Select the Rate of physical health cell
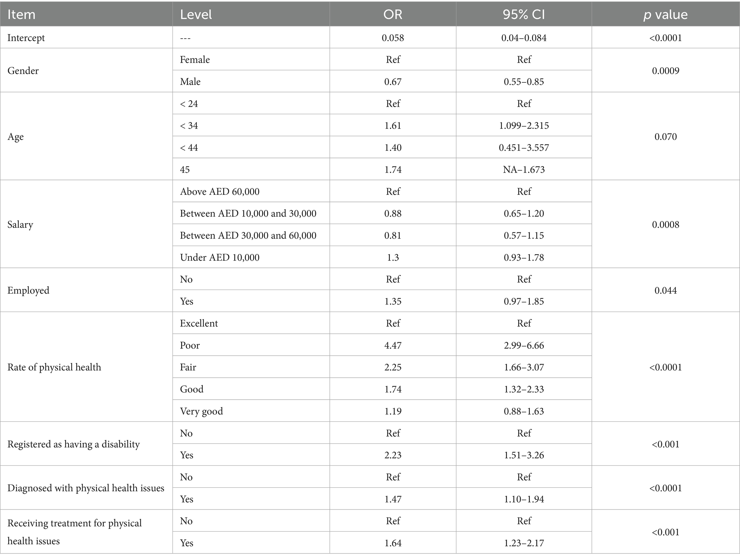The height and width of the screenshot is (560, 740). click(x=54, y=367)
